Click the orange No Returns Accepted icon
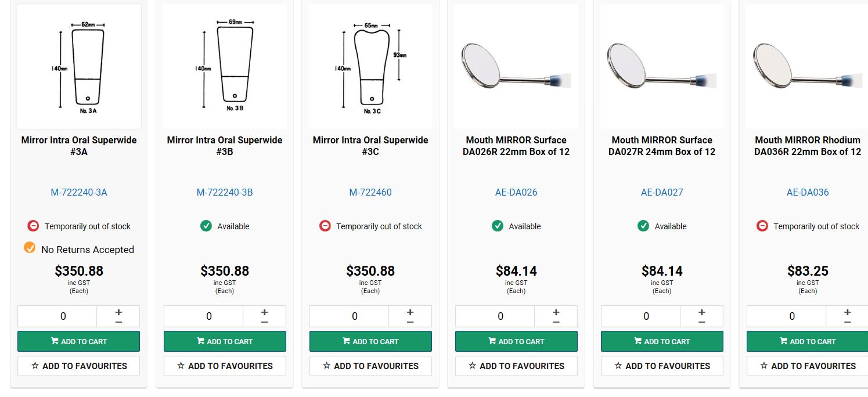The image size is (868, 397). pyautogui.click(x=30, y=248)
